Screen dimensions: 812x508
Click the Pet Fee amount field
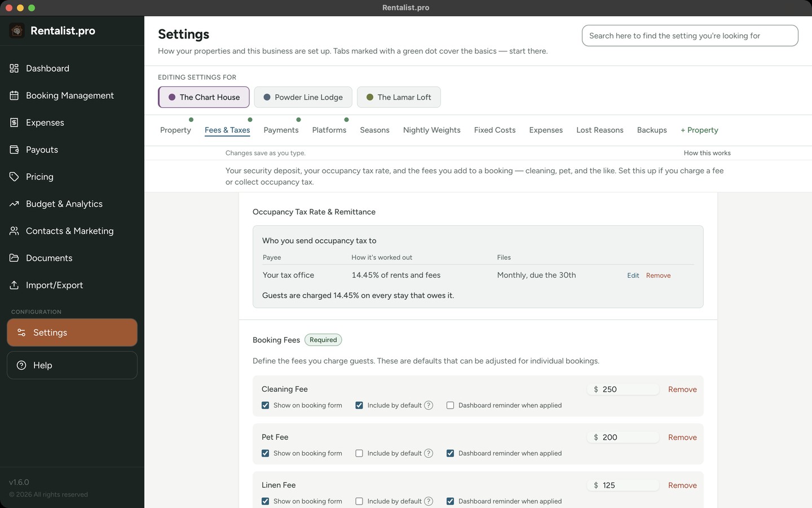click(623, 437)
